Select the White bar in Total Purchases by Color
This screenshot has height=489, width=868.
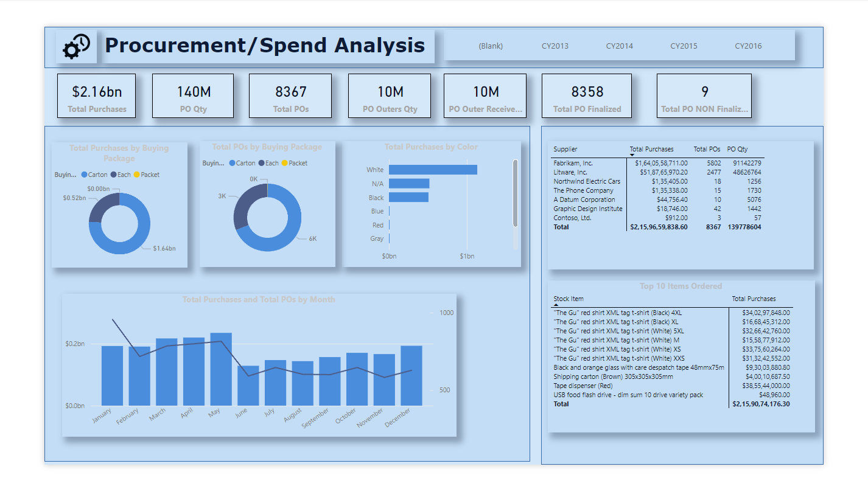tap(432, 170)
